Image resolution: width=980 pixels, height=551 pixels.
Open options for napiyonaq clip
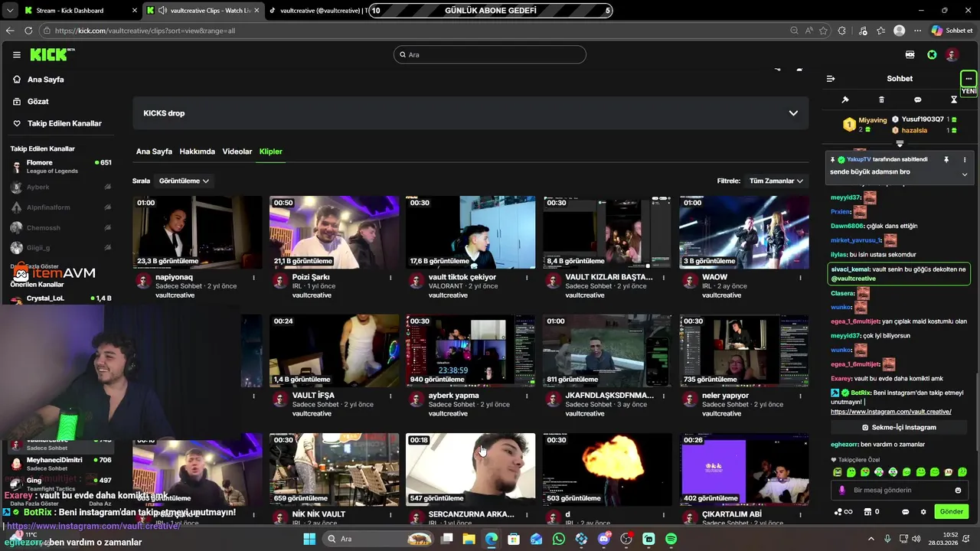click(x=254, y=277)
